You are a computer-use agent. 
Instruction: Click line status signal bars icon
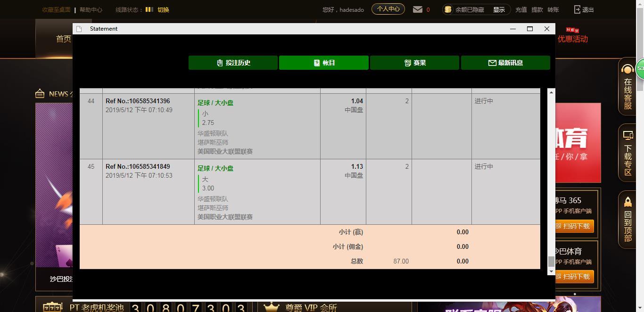click(x=149, y=9)
